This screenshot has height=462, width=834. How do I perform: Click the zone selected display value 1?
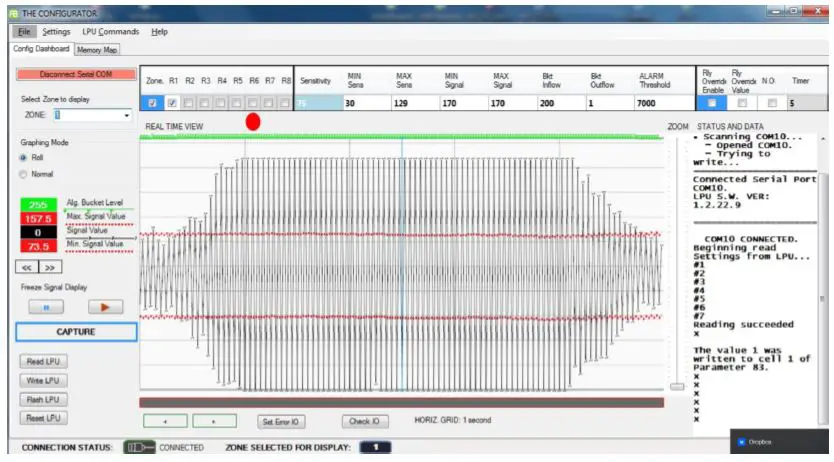click(376, 448)
